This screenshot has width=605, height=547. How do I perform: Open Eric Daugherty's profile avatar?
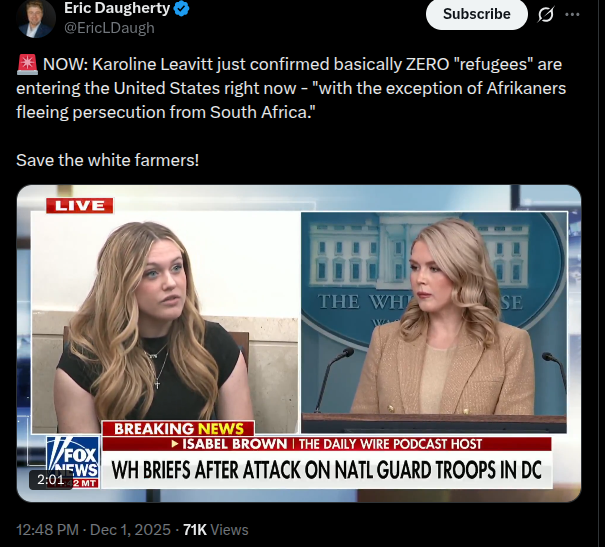pos(36,19)
